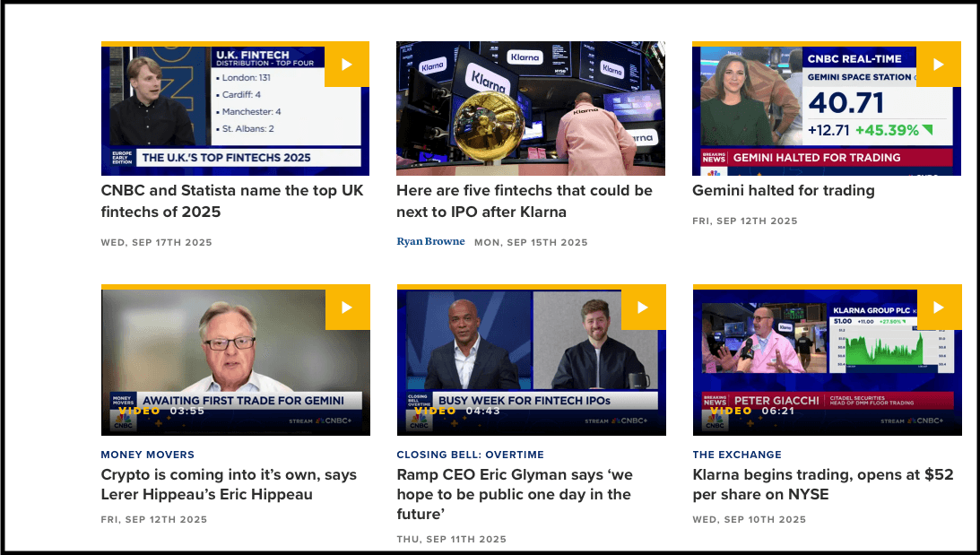Open the Klarna NYSE floor photo thumbnail

point(531,108)
